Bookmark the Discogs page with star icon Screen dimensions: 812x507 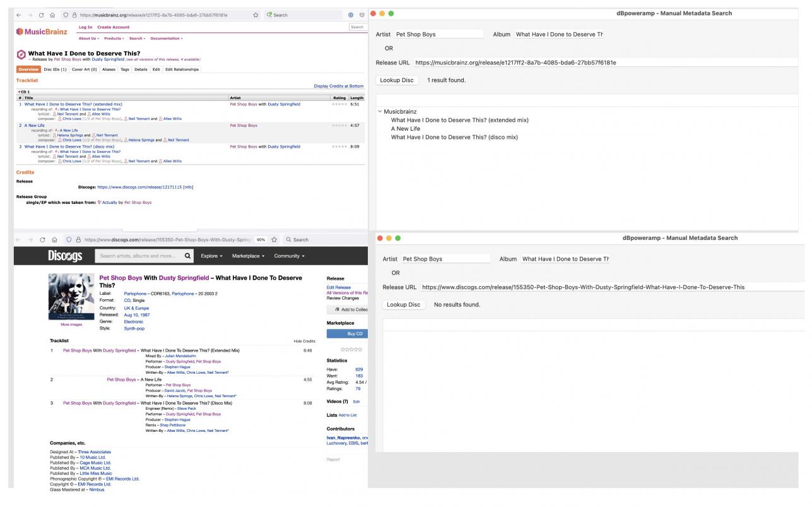click(274, 240)
